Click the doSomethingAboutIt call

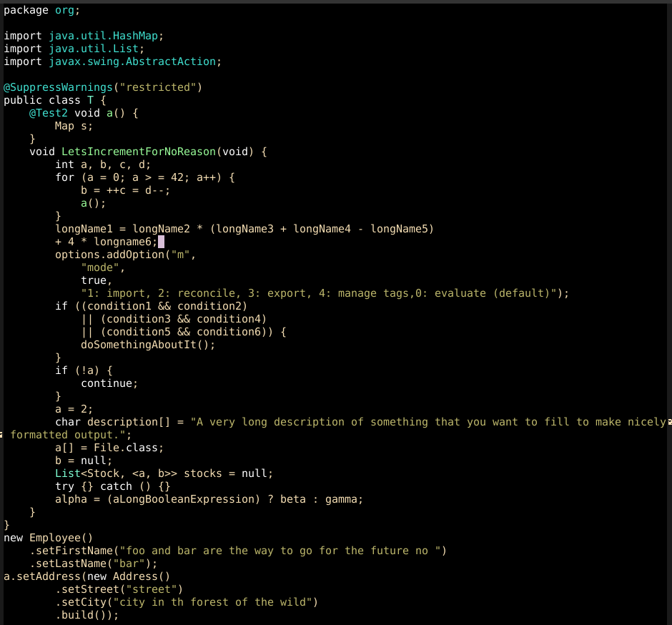point(132,345)
